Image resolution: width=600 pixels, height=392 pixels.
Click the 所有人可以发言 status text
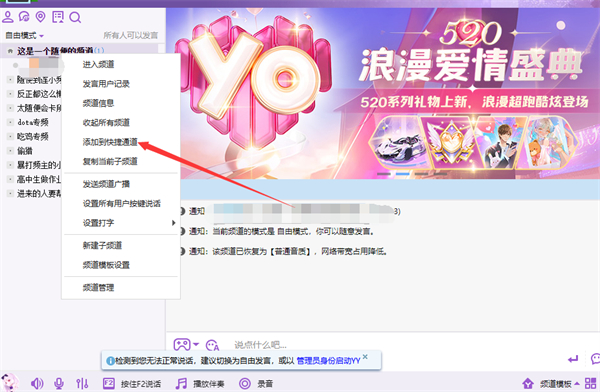point(130,36)
